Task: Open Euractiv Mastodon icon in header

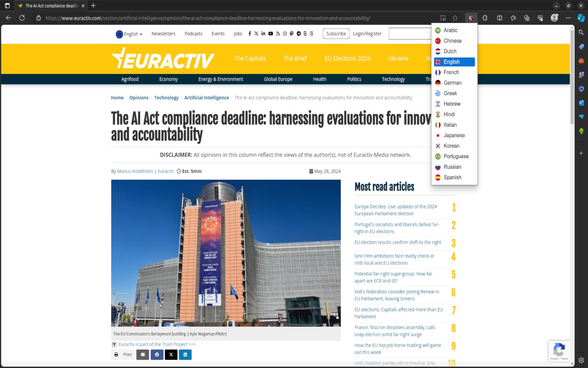Action: [292, 34]
